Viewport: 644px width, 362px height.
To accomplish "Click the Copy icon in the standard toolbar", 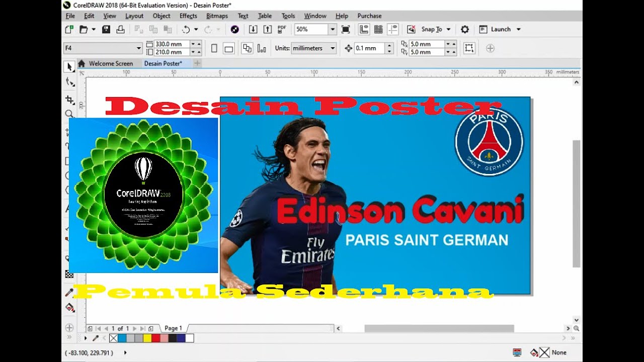I will [153, 29].
